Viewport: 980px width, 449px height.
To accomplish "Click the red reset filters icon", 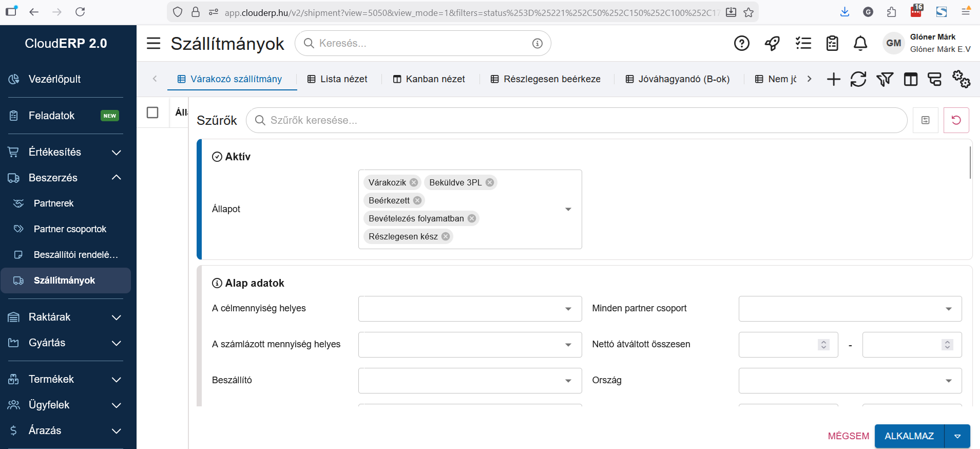I will (956, 120).
